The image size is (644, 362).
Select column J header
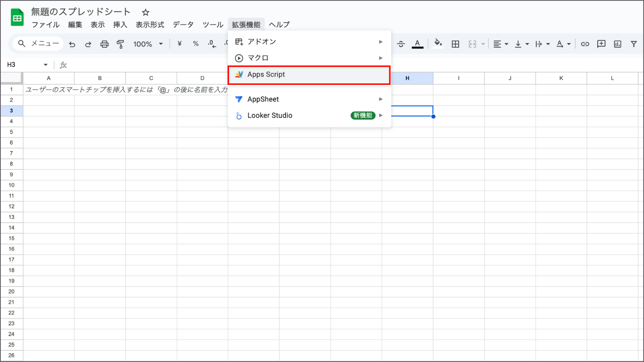(510, 78)
